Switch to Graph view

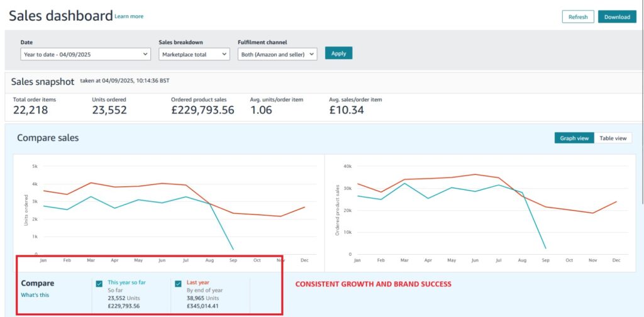[x=574, y=138]
